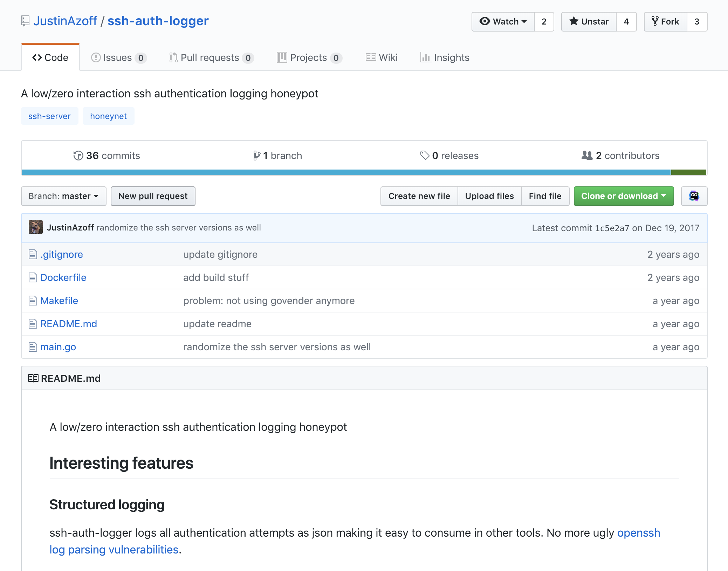Open the Branch: master dropdown
Screen dimensions: 728x571
[64, 196]
